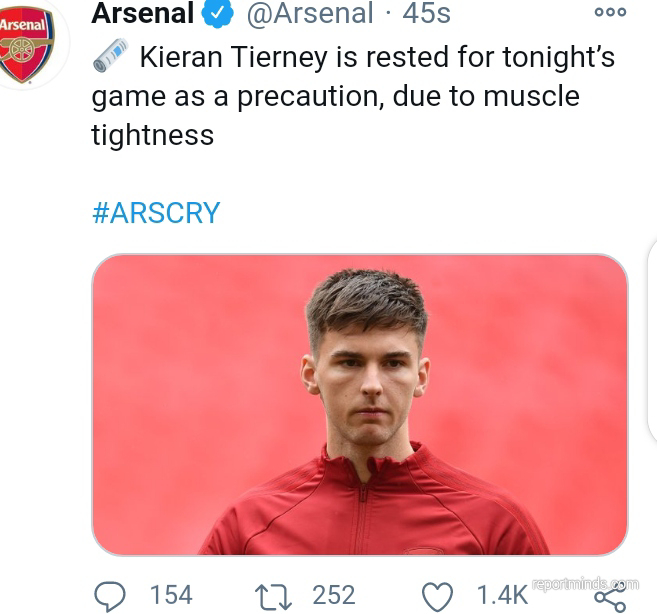The width and height of the screenshot is (657, 614).
Task: Click the reportminds.com watermark
Action: pyautogui.click(x=585, y=584)
